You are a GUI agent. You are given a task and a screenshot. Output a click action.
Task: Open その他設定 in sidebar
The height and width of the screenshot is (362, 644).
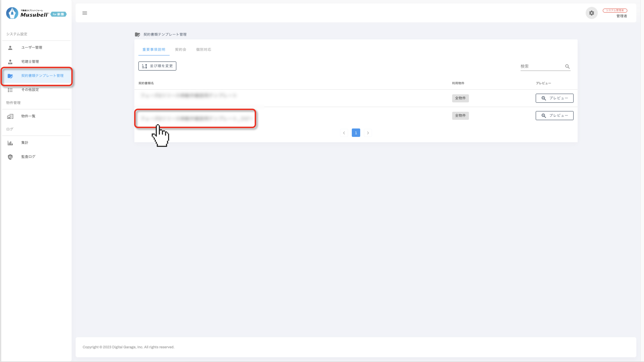pyautogui.click(x=30, y=90)
